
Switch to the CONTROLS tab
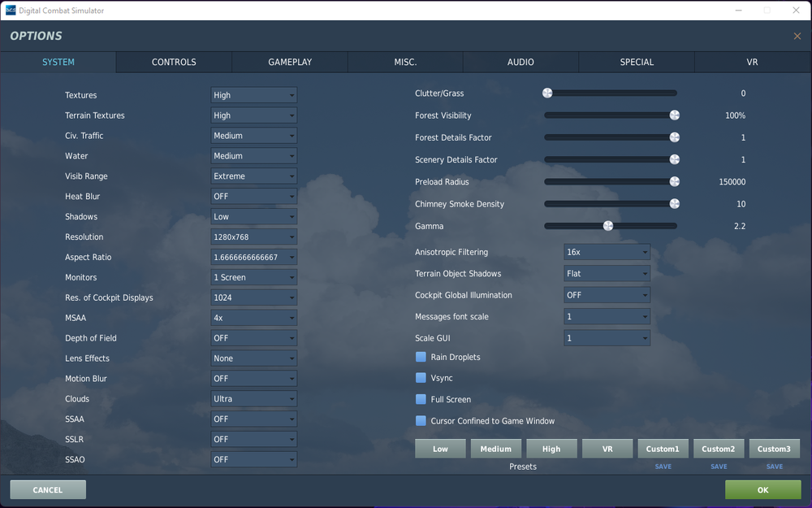173,62
